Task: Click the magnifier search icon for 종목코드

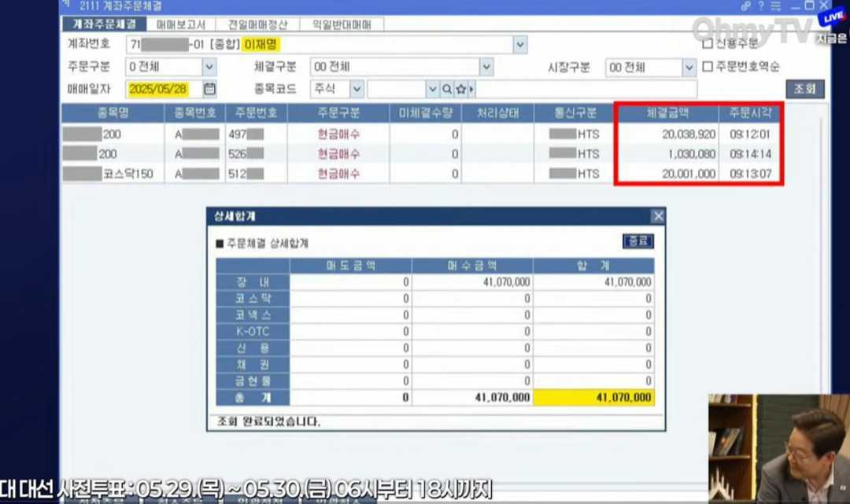Action: click(x=447, y=89)
